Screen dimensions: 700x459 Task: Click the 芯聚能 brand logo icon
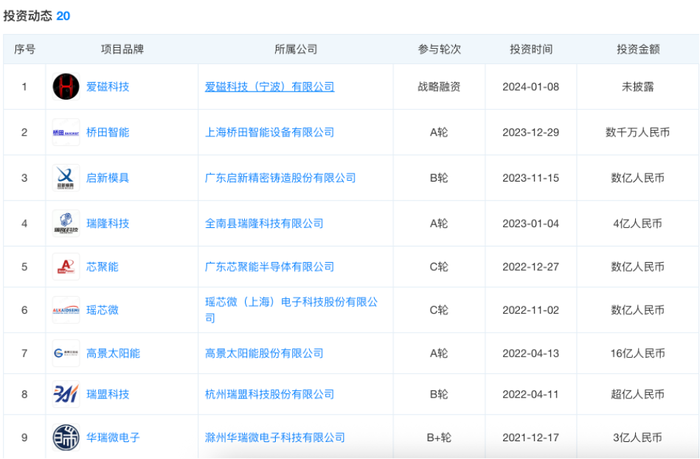point(66,267)
